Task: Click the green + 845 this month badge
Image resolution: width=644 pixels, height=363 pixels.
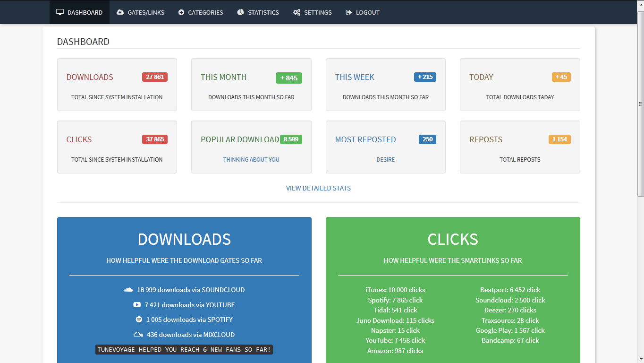Action: pos(289,78)
